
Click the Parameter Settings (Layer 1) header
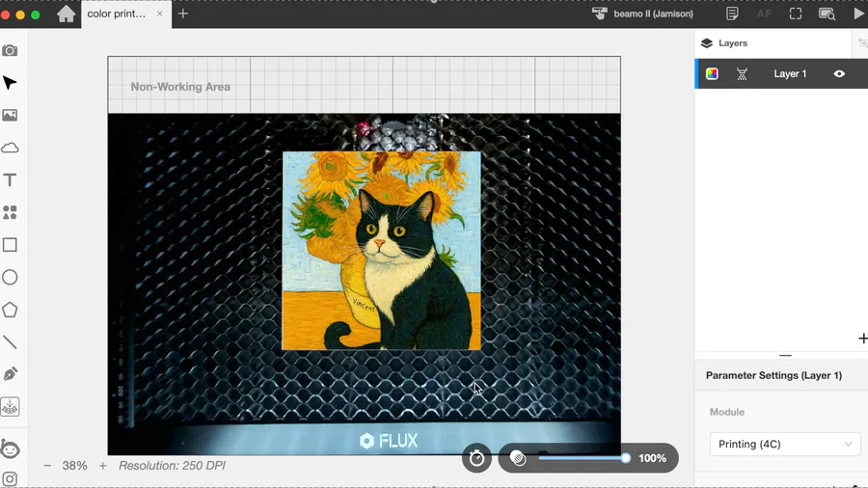click(773, 376)
